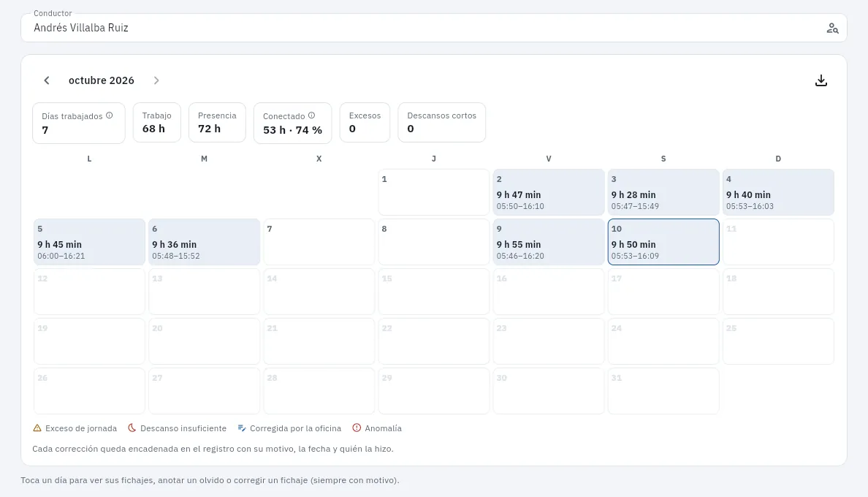Download the October 2026 report

[821, 81]
